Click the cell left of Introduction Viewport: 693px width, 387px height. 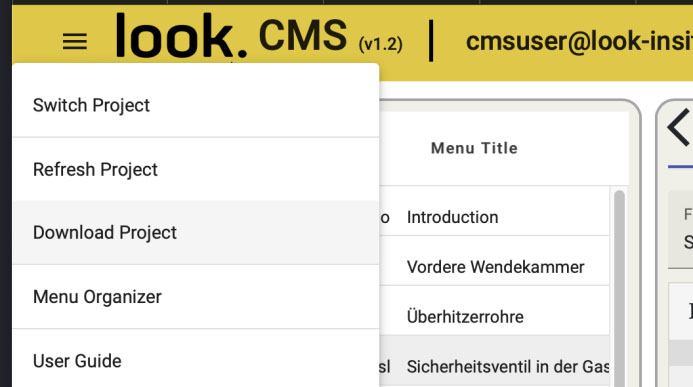pyautogui.click(x=385, y=217)
